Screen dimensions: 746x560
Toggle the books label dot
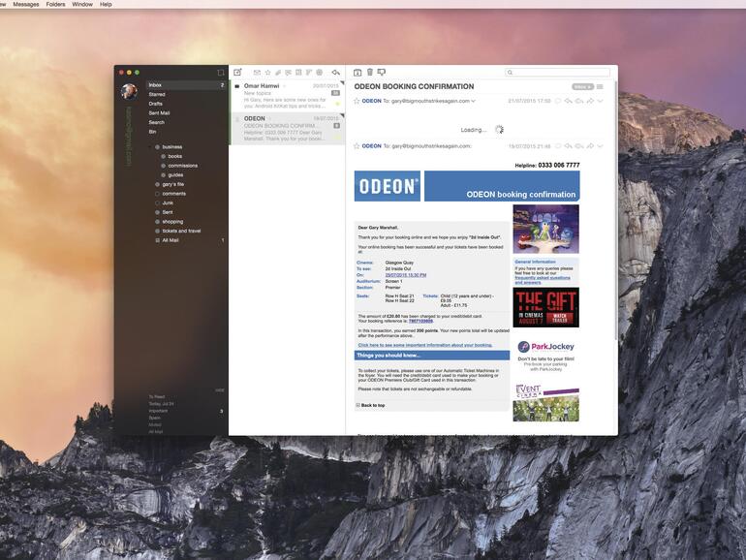click(x=163, y=156)
